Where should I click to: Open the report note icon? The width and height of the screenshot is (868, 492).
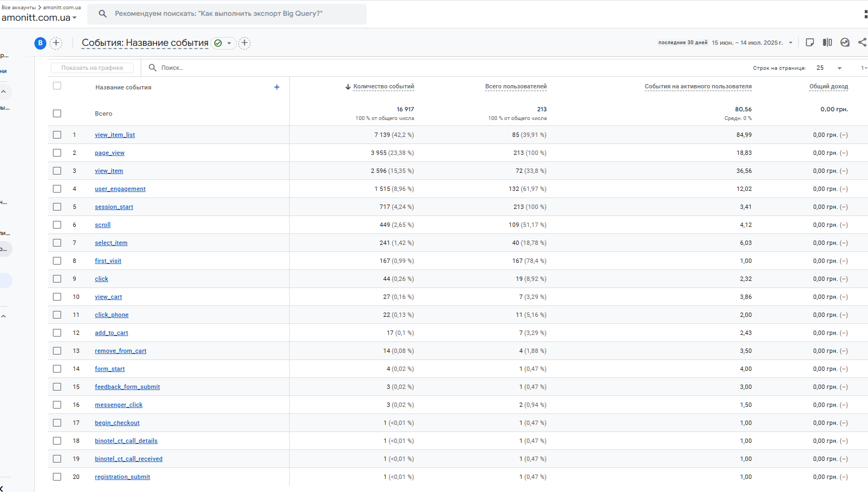[810, 43]
